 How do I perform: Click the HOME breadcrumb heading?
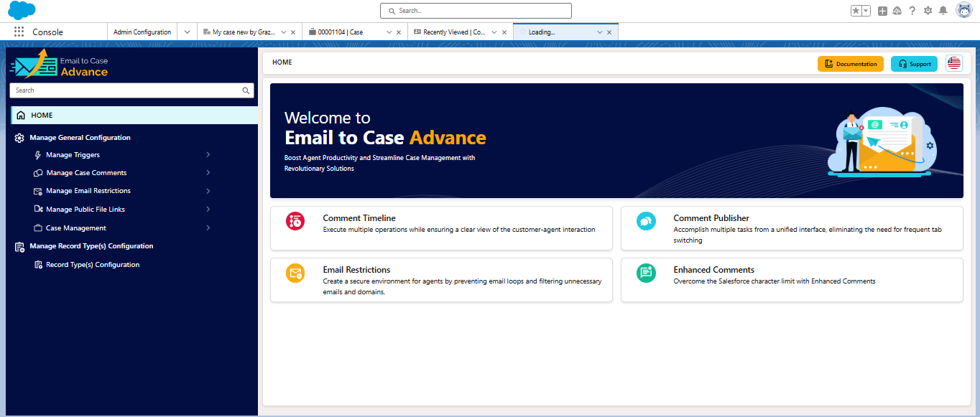pos(282,62)
